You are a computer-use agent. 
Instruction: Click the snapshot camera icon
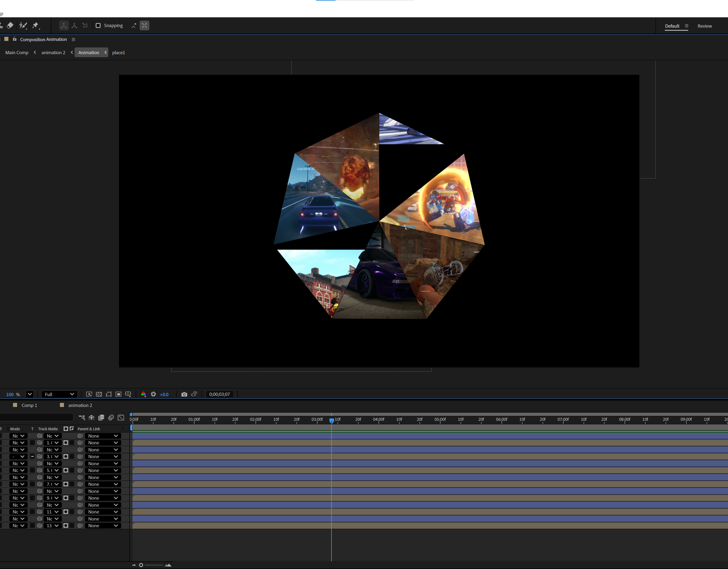(x=184, y=394)
